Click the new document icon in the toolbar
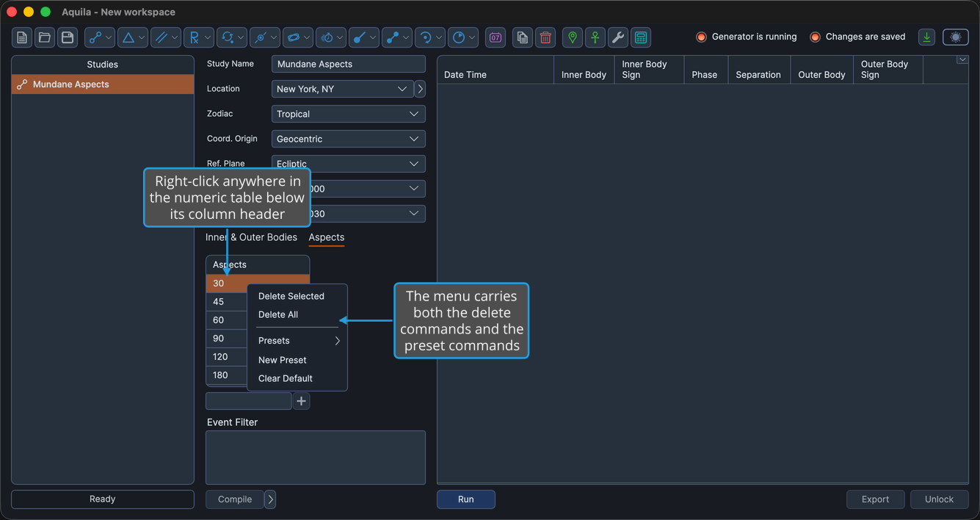 (x=22, y=37)
